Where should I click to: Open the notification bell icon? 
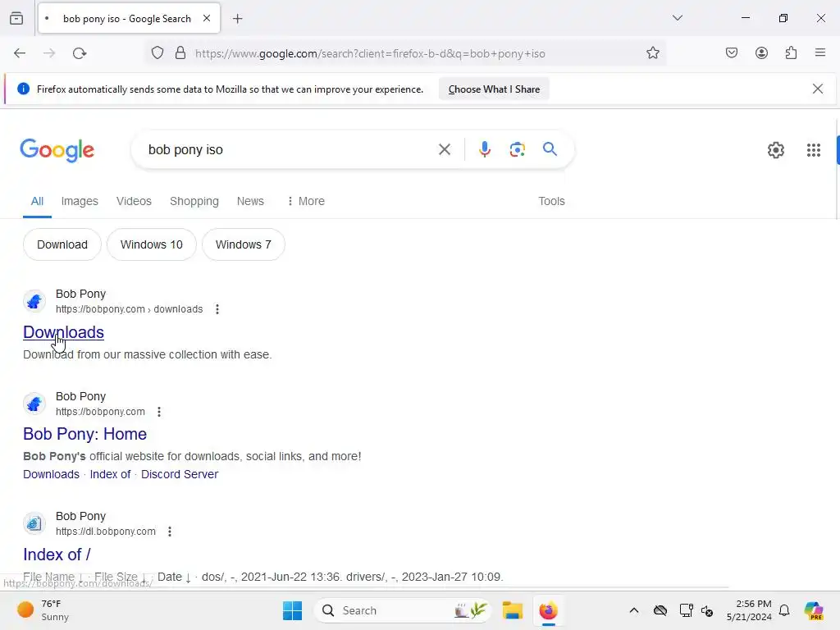point(784,610)
